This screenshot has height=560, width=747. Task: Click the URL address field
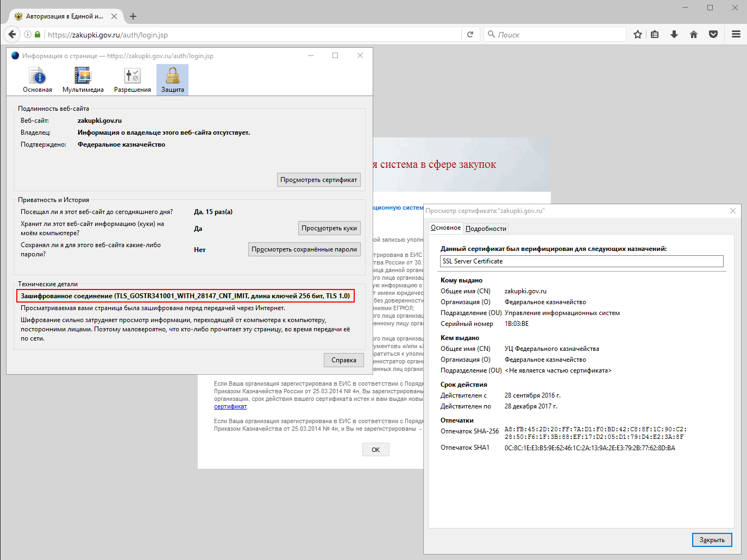252,35
